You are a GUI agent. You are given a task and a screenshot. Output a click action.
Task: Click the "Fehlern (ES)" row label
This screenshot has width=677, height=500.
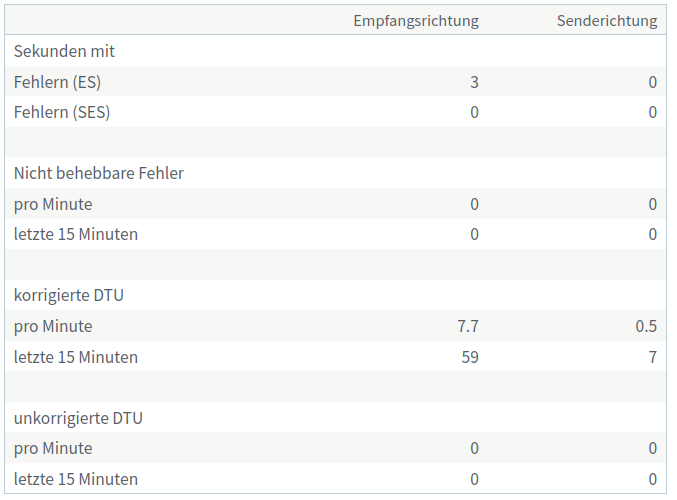(57, 82)
